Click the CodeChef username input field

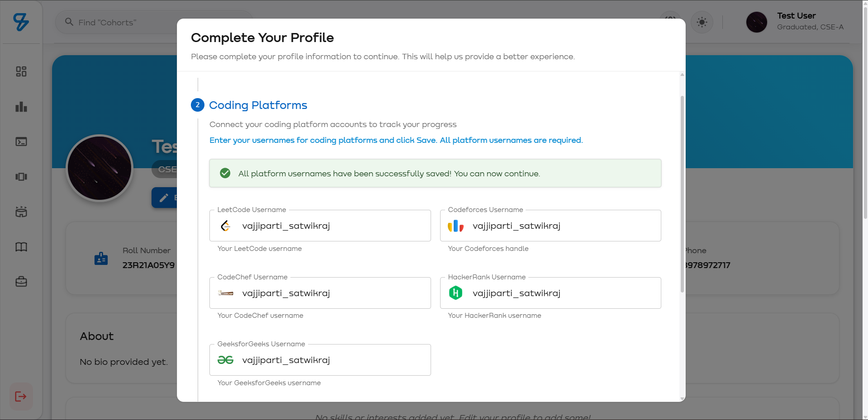(x=320, y=293)
